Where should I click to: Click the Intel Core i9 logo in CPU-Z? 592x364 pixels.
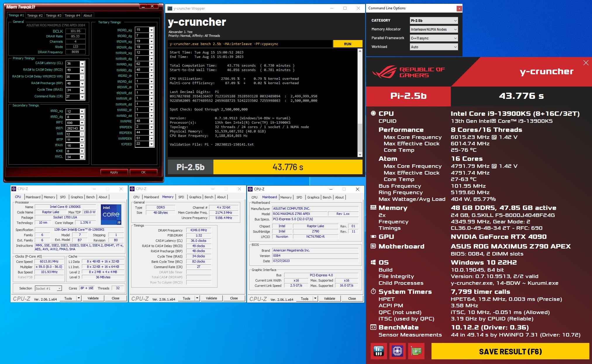coord(111,214)
